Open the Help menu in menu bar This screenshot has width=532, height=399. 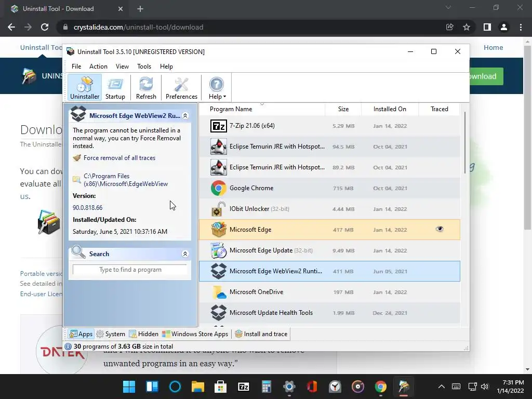(x=166, y=66)
